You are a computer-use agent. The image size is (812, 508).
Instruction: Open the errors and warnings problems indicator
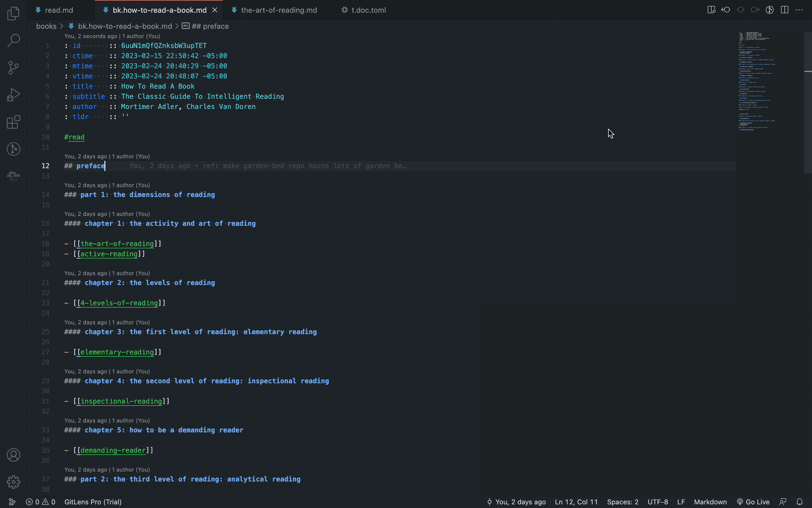point(41,502)
